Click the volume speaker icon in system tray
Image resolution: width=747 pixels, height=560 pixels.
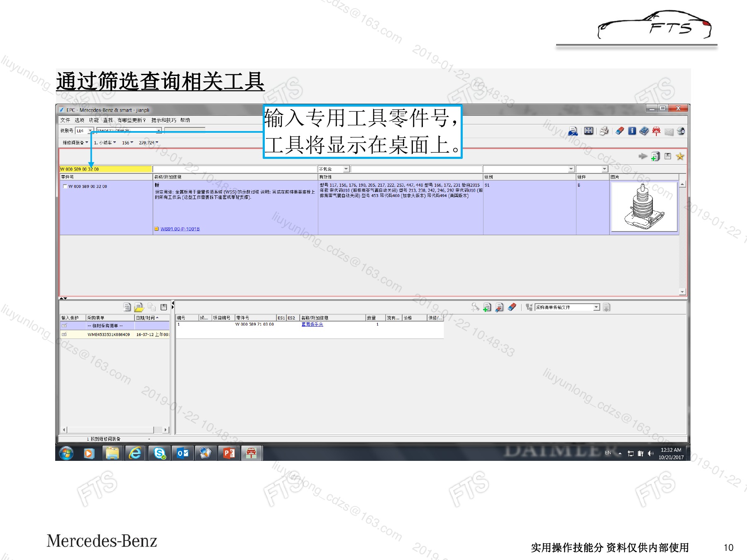tap(650, 453)
